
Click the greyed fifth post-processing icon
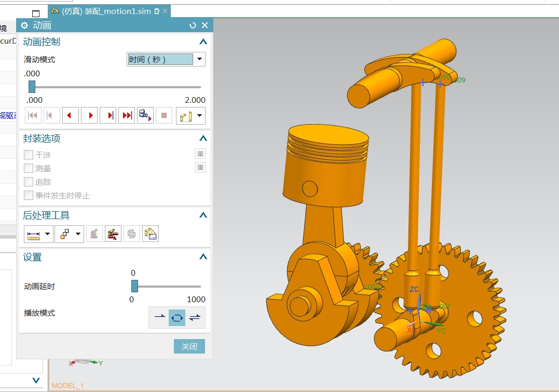(131, 234)
